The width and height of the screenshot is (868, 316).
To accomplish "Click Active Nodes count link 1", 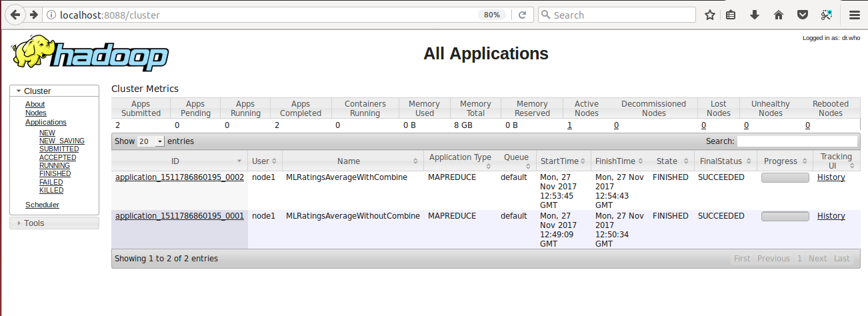I will pyautogui.click(x=570, y=125).
